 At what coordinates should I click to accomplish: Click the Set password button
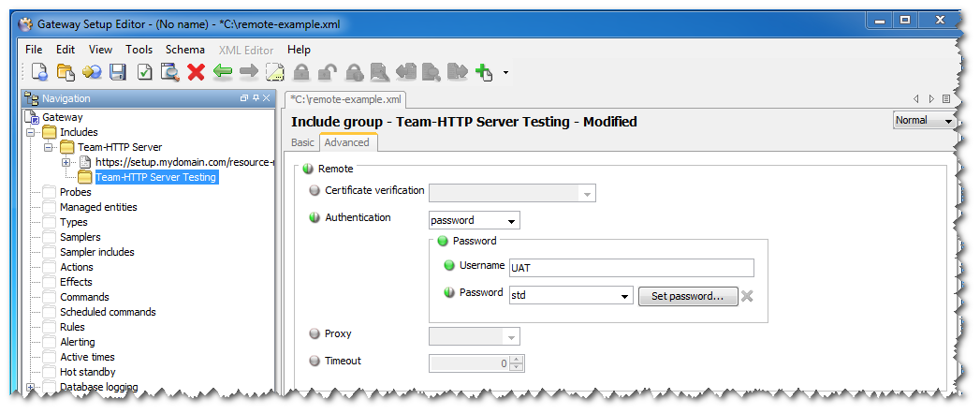[x=687, y=296]
